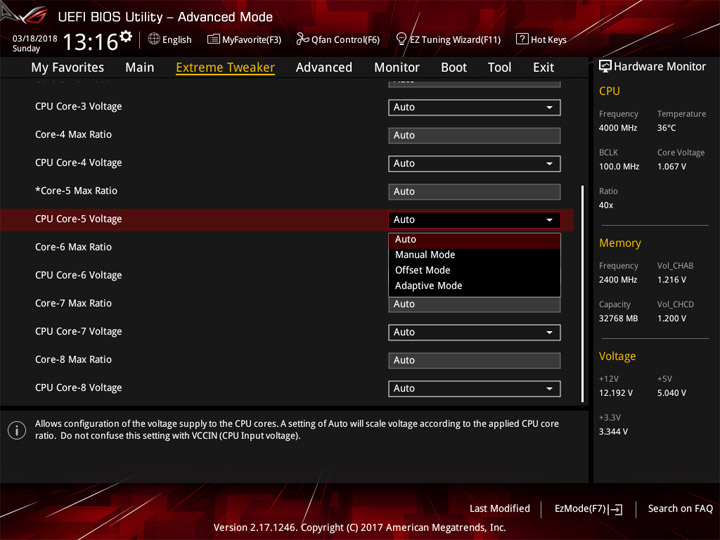Screen dimensions: 720x540
Task: Go to the Exit tab
Action: click(x=543, y=68)
